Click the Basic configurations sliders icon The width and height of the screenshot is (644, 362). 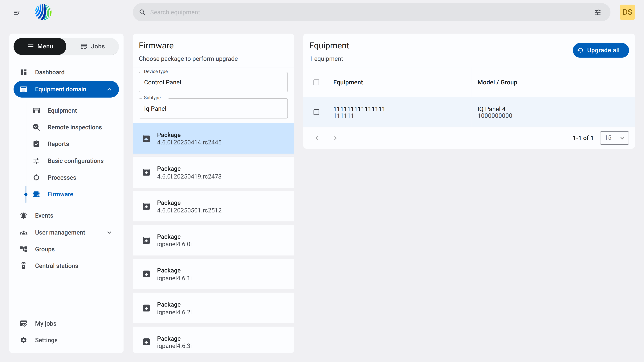(x=36, y=161)
